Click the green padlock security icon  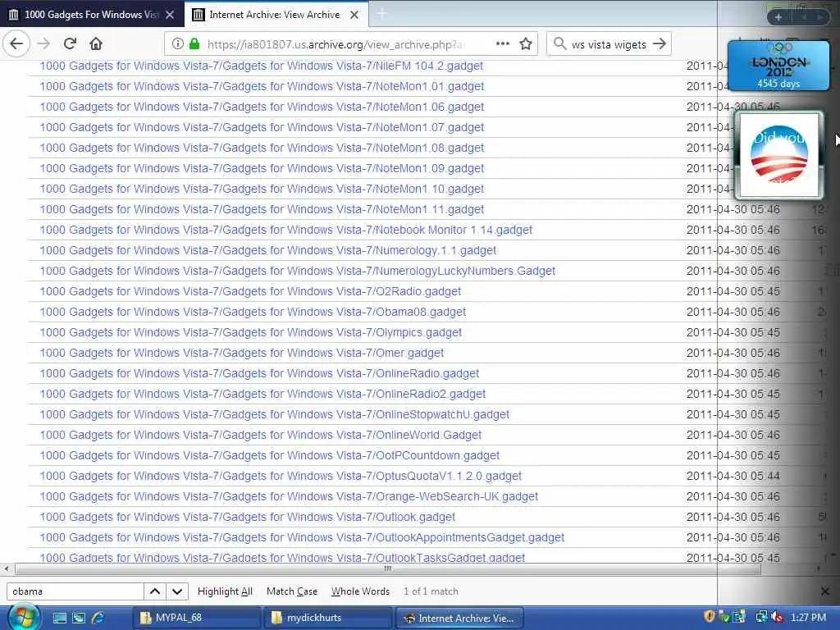[194, 44]
